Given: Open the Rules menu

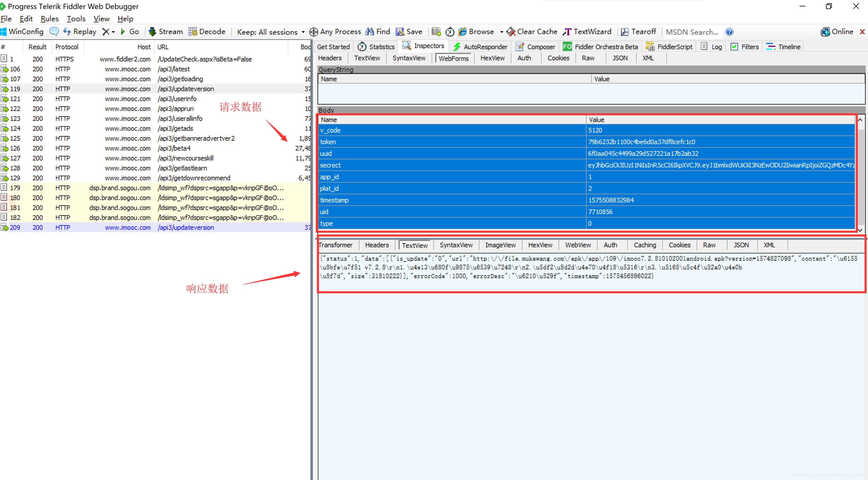Looking at the screenshot, I should (49, 19).
